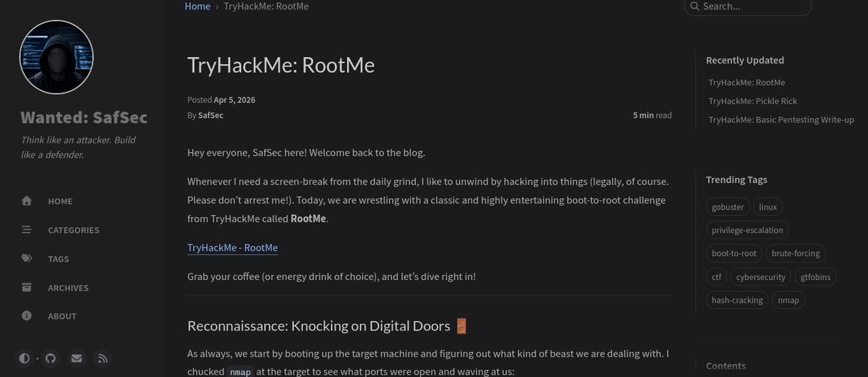Click the 5 min read text

652,115
